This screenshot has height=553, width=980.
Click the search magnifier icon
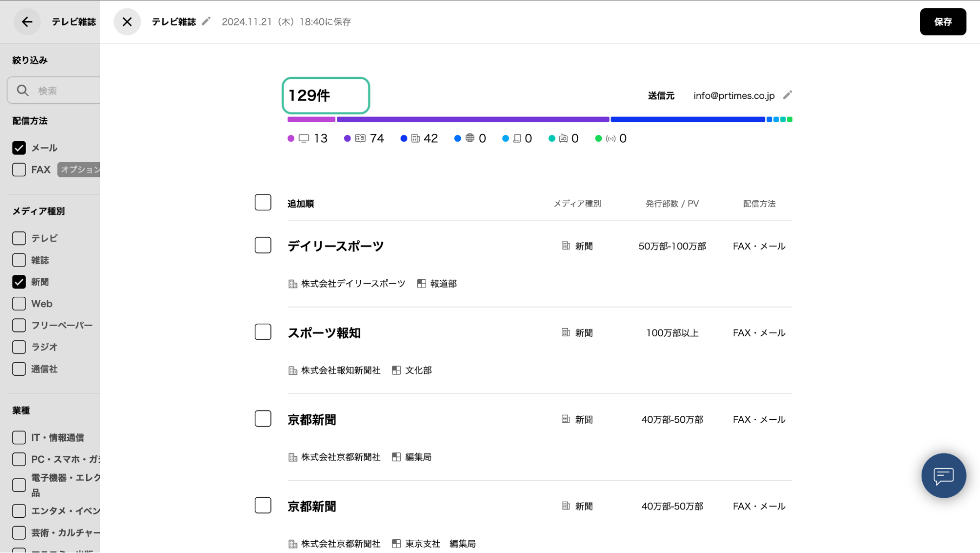click(x=23, y=91)
